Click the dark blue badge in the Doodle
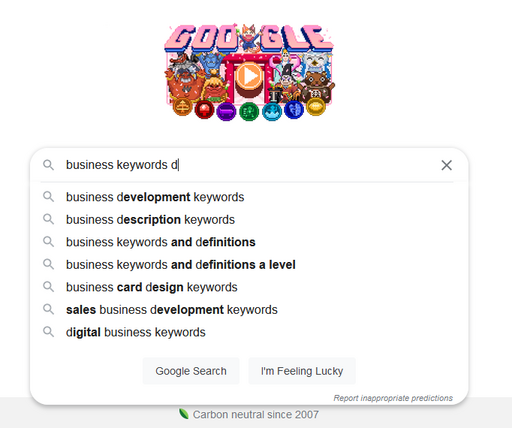Image resolution: width=512 pixels, height=428 pixels. coord(294,109)
